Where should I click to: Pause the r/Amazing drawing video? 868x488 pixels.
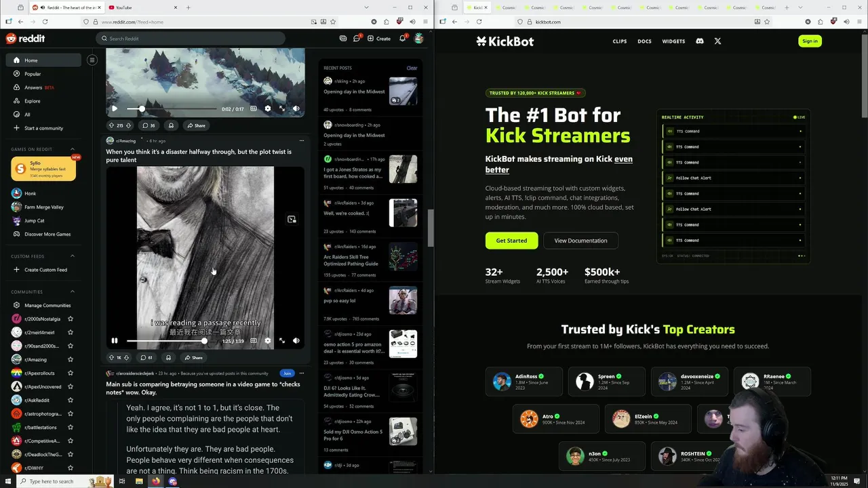[115, 341]
